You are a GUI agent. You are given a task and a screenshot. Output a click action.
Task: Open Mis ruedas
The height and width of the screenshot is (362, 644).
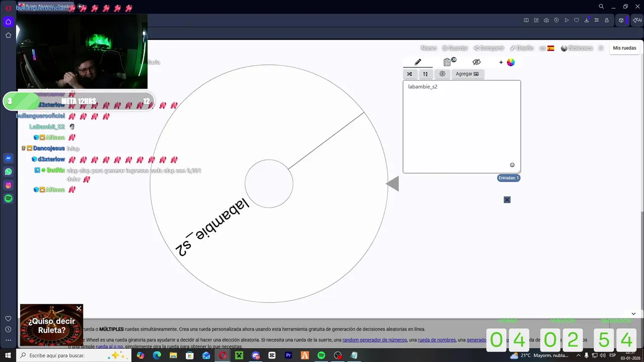pos(624,48)
